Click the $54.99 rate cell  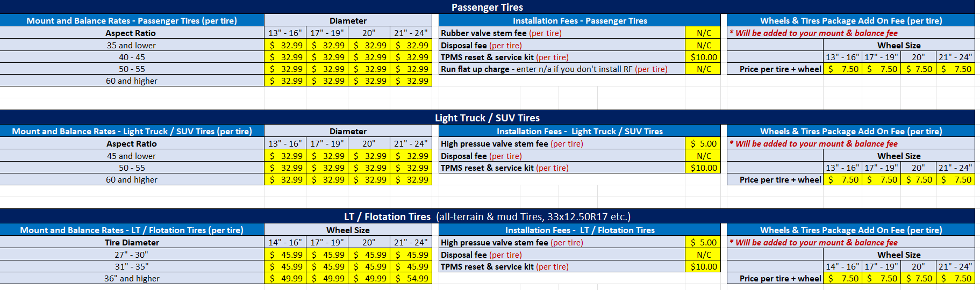coord(411,278)
